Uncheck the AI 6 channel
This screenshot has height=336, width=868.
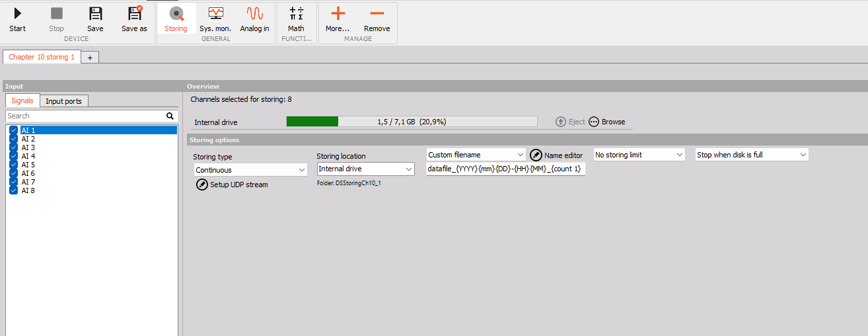click(13, 173)
